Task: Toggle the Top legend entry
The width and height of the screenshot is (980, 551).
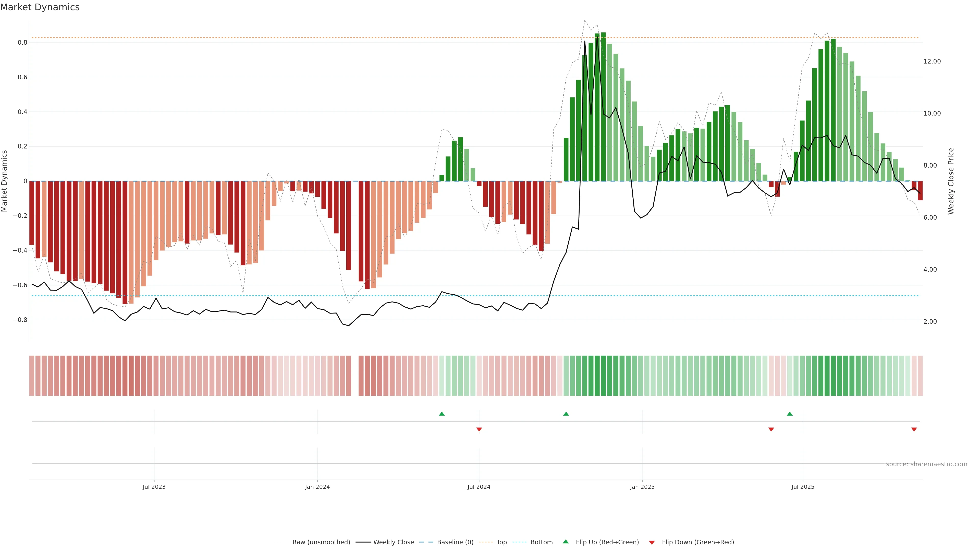Action: [501, 542]
